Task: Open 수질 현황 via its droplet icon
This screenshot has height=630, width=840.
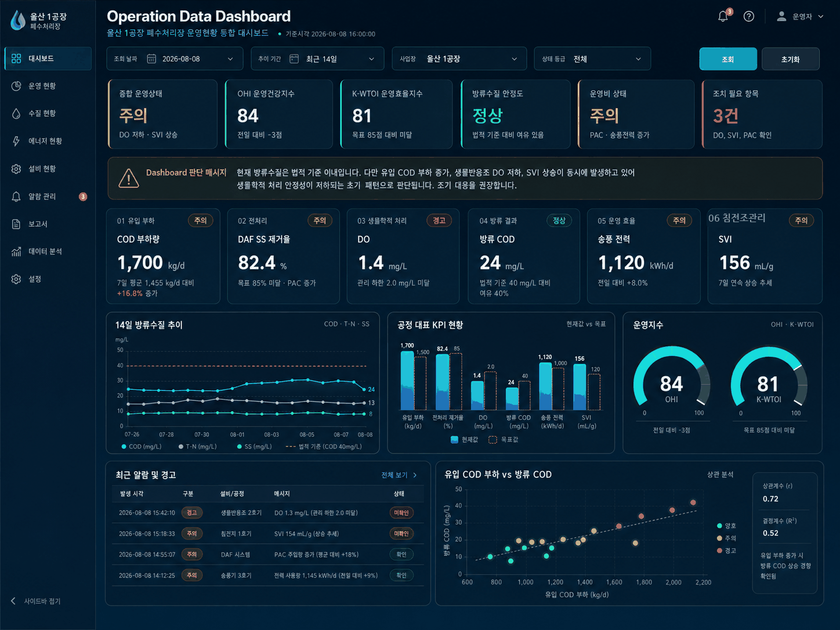Action: pyautogui.click(x=16, y=114)
